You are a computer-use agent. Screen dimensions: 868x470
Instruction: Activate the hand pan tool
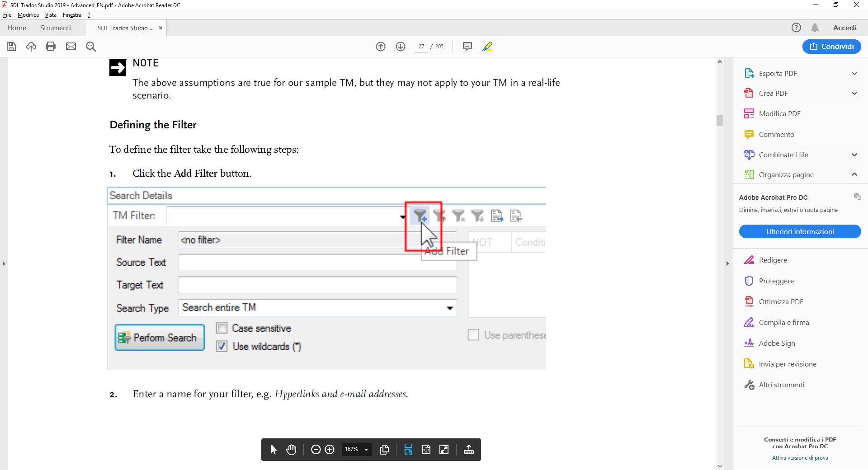click(291, 450)
